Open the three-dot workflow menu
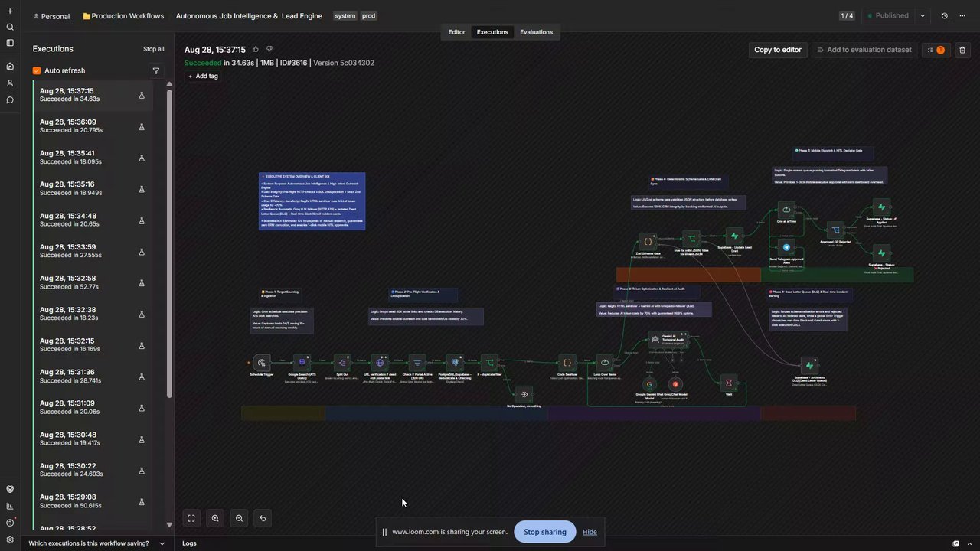 pyautogui.click(x=962, y=15)
